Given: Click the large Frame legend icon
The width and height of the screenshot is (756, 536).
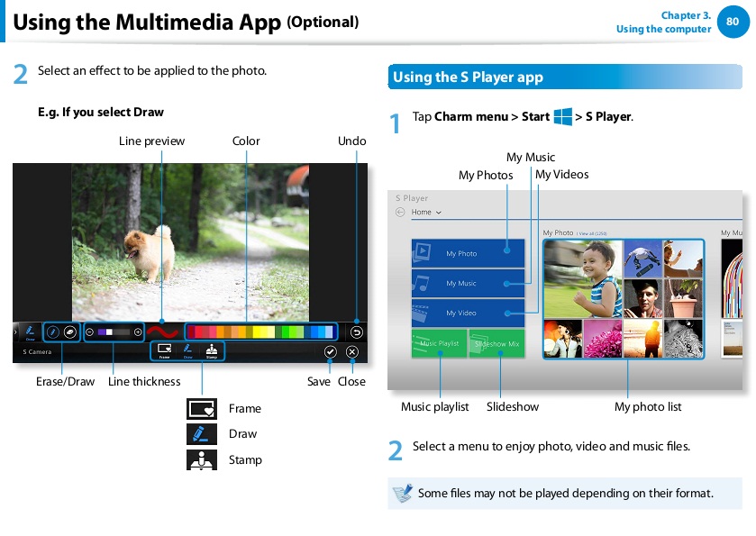Looking at the screenshot, I should (202, 409).
